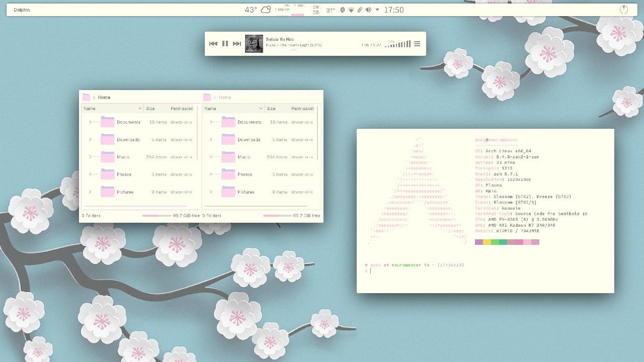This screenshot has width=644, height=362.
Task: Expand Downloads folder in left pane
Action: pos(90,139)
